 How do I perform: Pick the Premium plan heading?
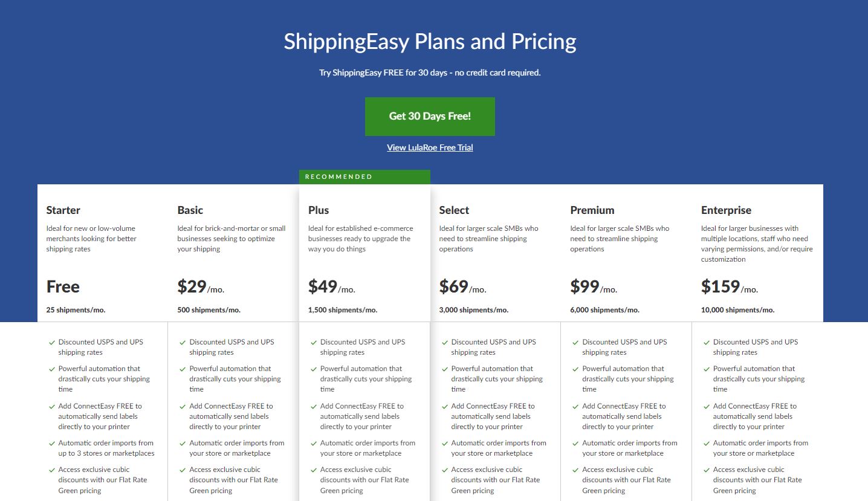click(x=592, y=210)
